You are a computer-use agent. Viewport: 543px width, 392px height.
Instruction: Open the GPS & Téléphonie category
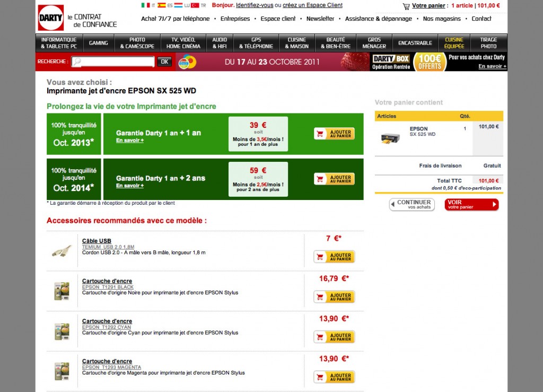click(256, 43)
